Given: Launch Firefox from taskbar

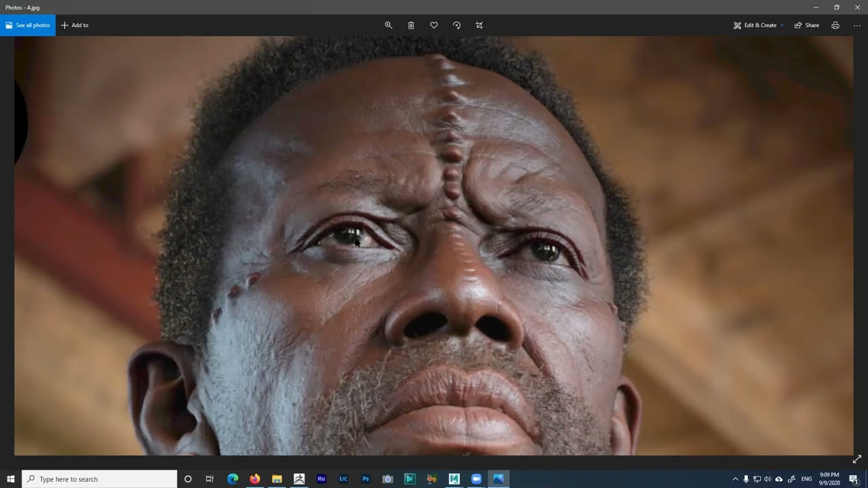Looking at the screenshot, I should [255, 479].
